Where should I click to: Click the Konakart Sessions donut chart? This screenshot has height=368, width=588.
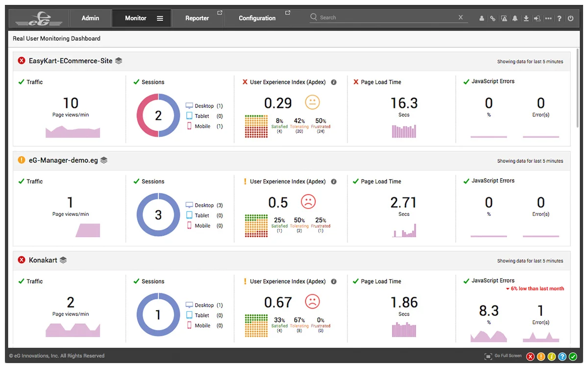[x=158, y=315]
